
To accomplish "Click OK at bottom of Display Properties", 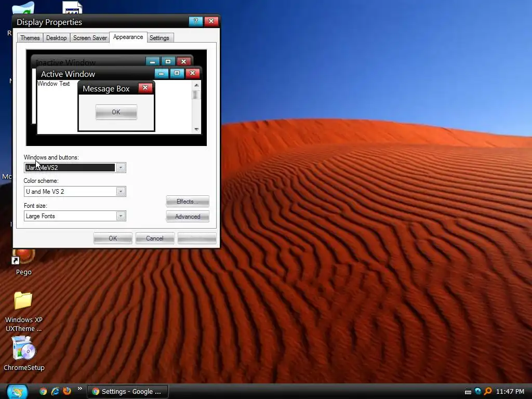I will tap(113, 238).
